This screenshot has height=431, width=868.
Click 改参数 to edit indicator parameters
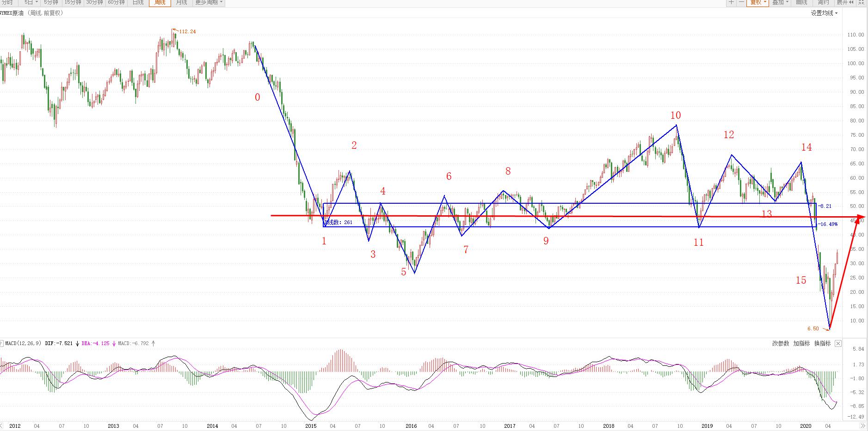pos(781,343)
